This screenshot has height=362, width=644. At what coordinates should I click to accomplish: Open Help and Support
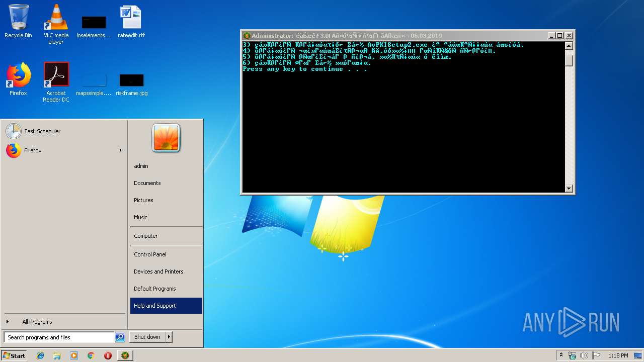tap(166, 306)
